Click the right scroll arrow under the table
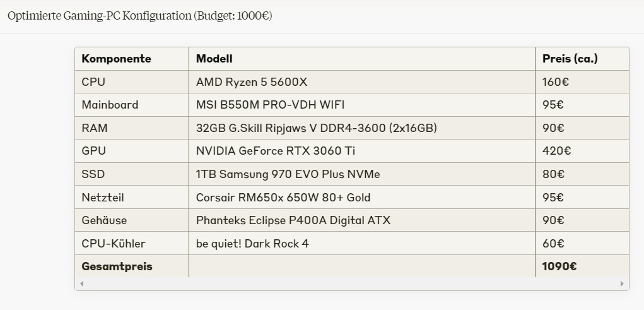Image resolution: width=644 pixels, height=310 pixels. pyautogui.click(x=622, y=283)
